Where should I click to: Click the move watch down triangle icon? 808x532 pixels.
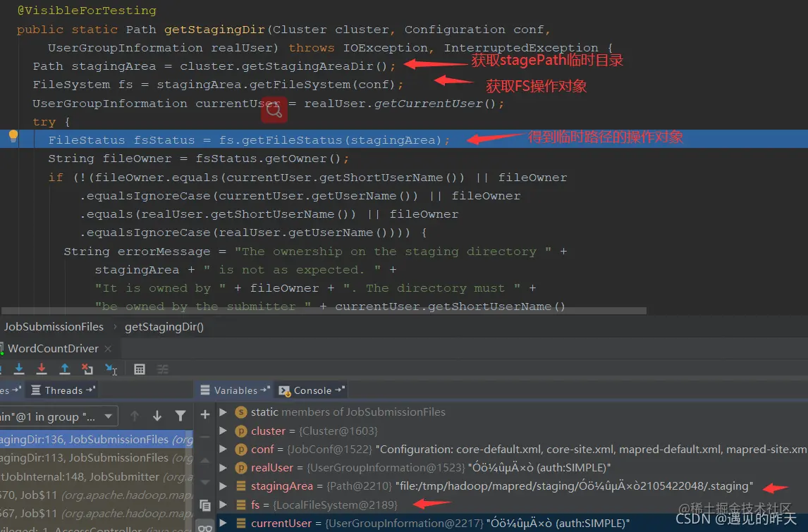click(x=205, y=483)
